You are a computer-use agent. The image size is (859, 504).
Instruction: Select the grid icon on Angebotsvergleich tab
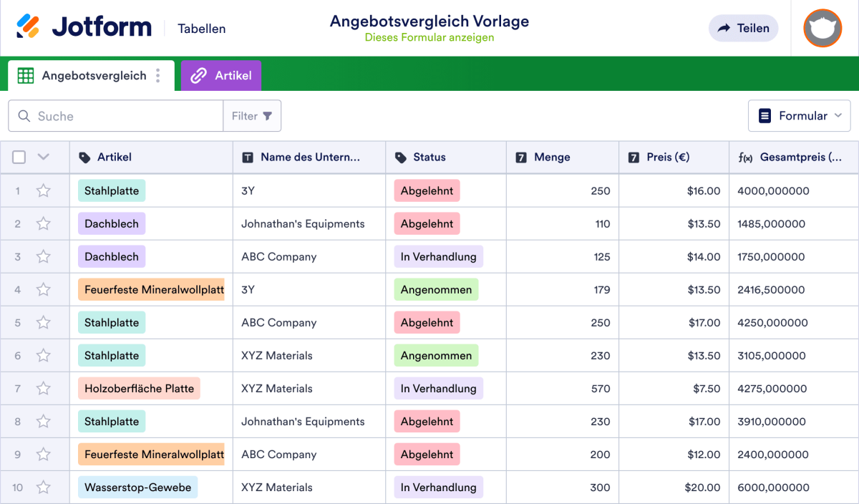tap(26, 75)
